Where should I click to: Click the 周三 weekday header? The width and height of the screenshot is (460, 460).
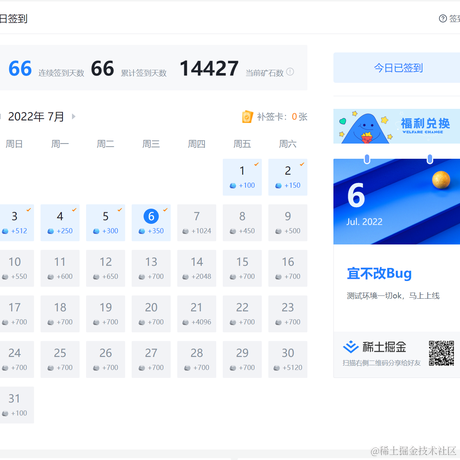(151, 144)
